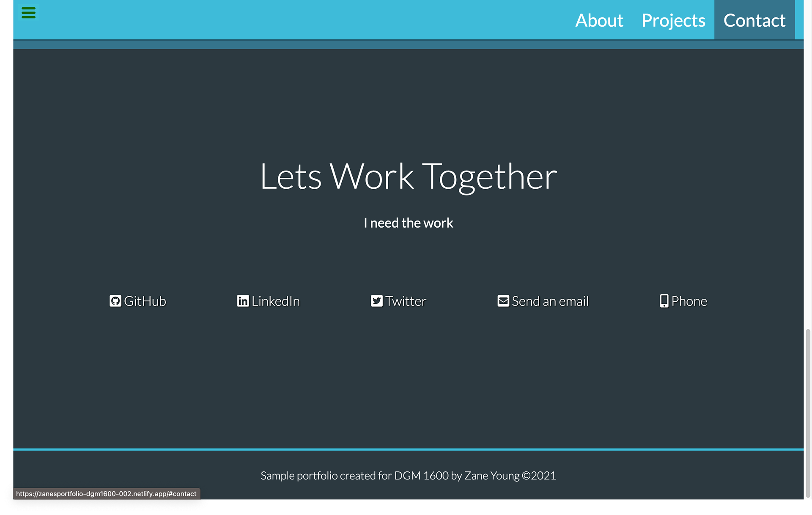Click the LinkedIn logo icon
The width and height of the screenshot is (812, 515).
(x=243, y=301)
